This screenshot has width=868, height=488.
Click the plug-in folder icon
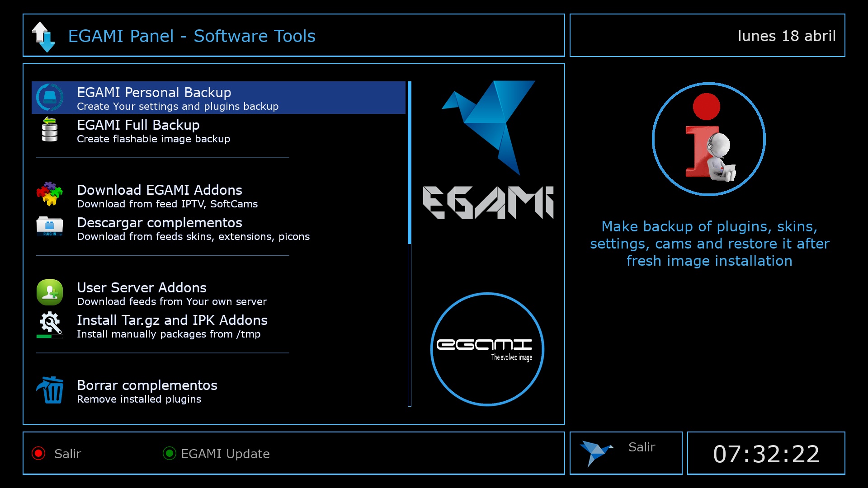point(50,227)
